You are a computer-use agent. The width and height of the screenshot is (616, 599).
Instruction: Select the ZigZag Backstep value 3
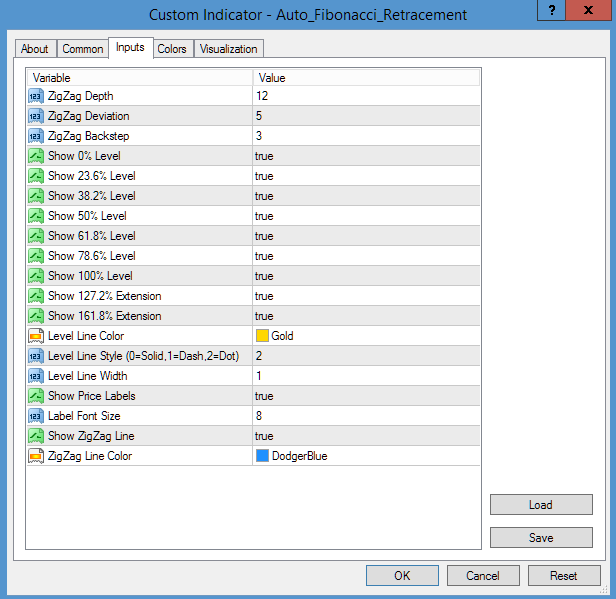point(259,136)
